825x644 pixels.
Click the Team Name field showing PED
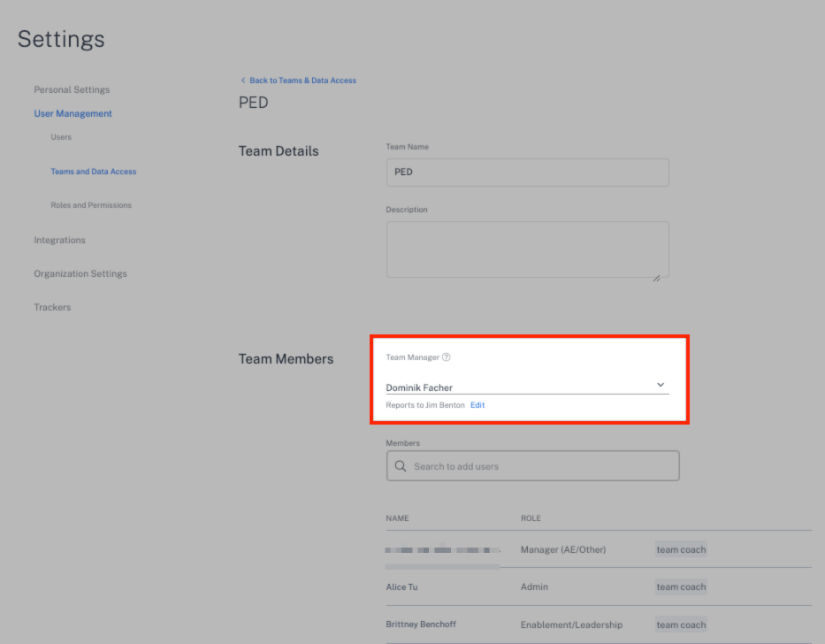pos(525,173)
